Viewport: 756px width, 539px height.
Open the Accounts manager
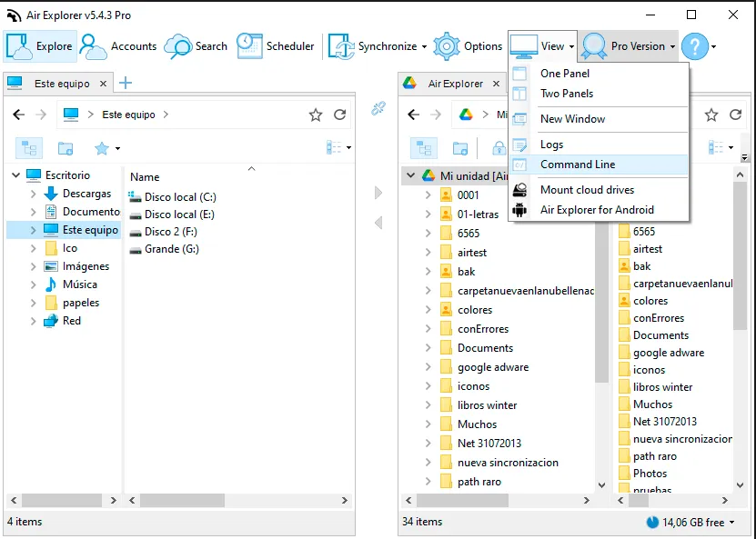tap(118, 46)
